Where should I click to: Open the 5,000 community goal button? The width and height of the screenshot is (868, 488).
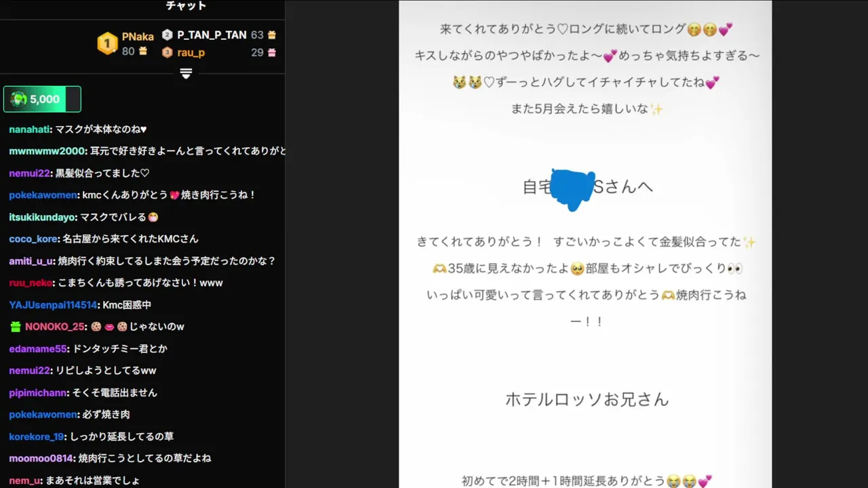pyautogui.click(x=42, y=99)
